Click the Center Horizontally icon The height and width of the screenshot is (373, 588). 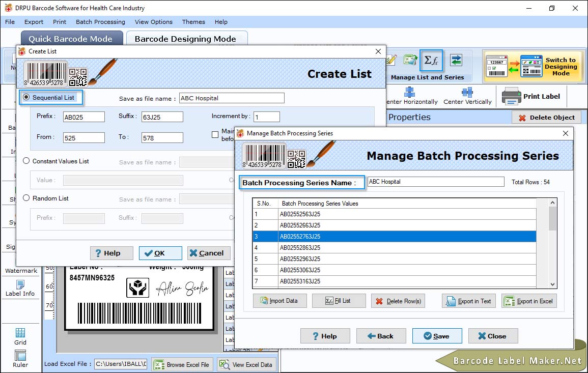[409, 92]
